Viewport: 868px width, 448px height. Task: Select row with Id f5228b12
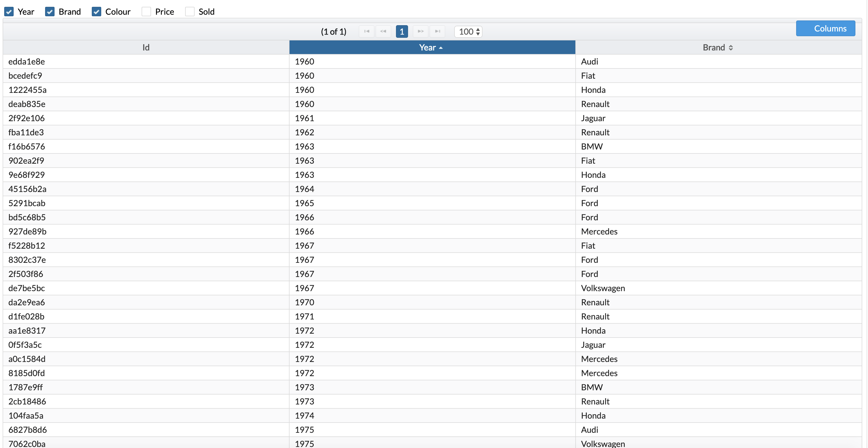(x=432, y=246)
